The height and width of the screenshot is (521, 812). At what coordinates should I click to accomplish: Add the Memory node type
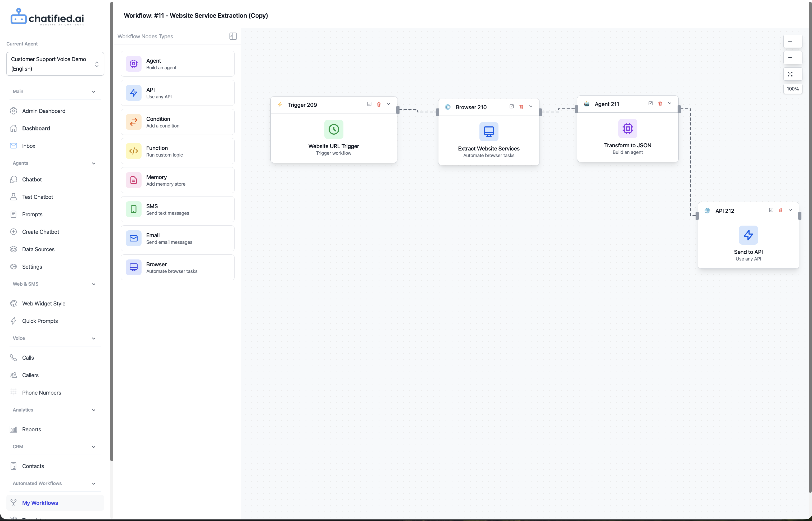[177, 180]
